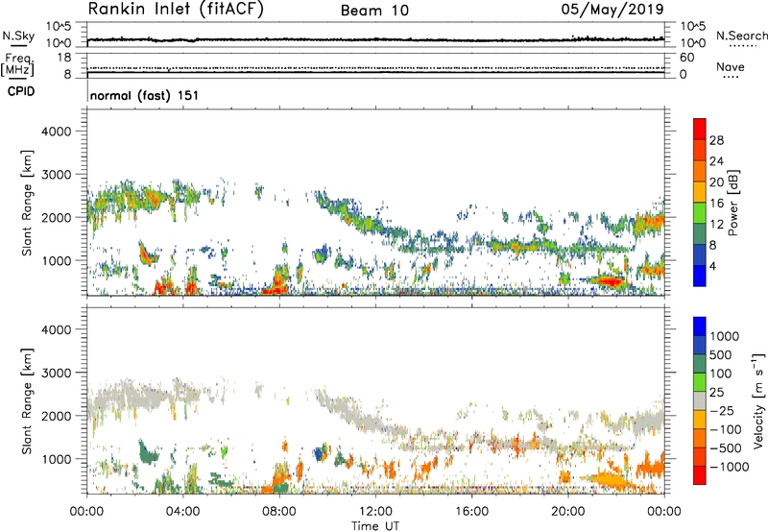
Task: Click the 'CPID' label
Action: pos(21,91)
